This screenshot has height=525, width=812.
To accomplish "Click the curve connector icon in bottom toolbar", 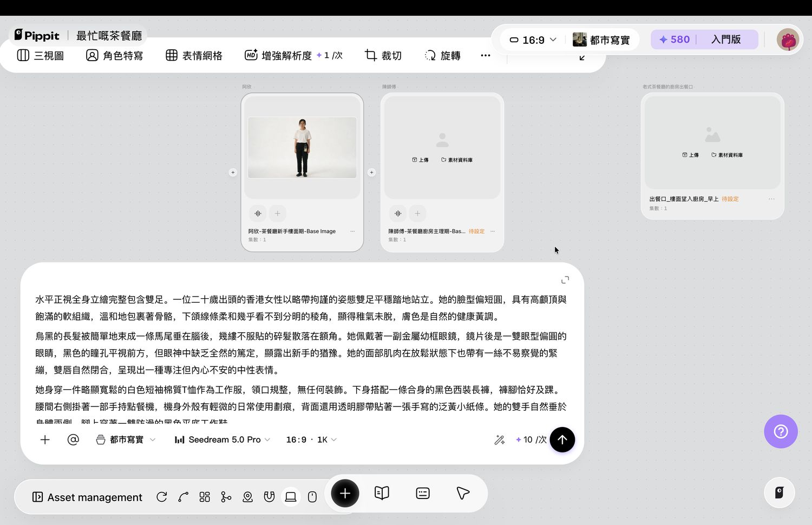I will (183, 497).
